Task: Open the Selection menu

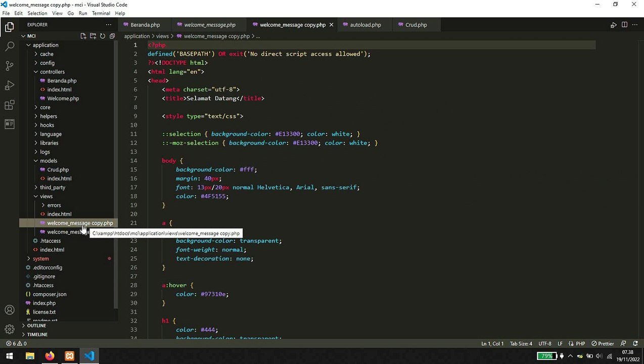Action: point(37,13)
